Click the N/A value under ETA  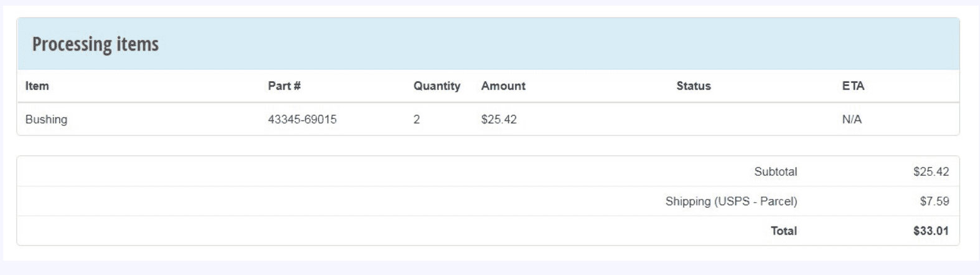[851, 119]
